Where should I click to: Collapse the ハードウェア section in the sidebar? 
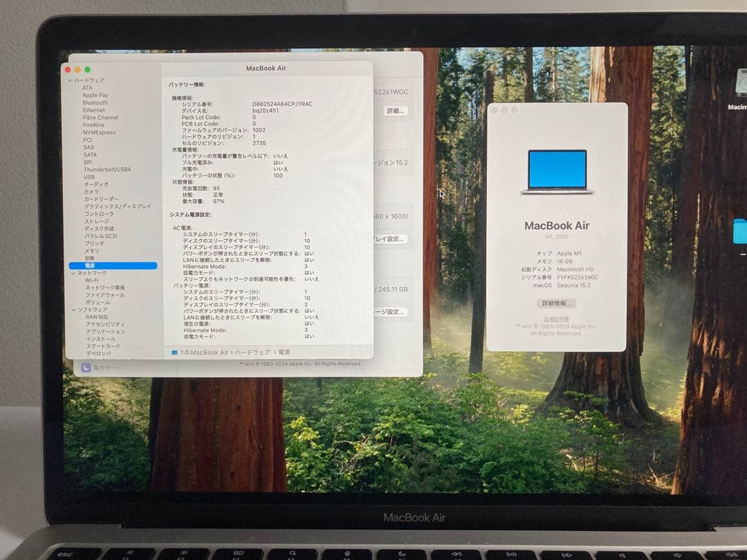[x=70, y=80]
